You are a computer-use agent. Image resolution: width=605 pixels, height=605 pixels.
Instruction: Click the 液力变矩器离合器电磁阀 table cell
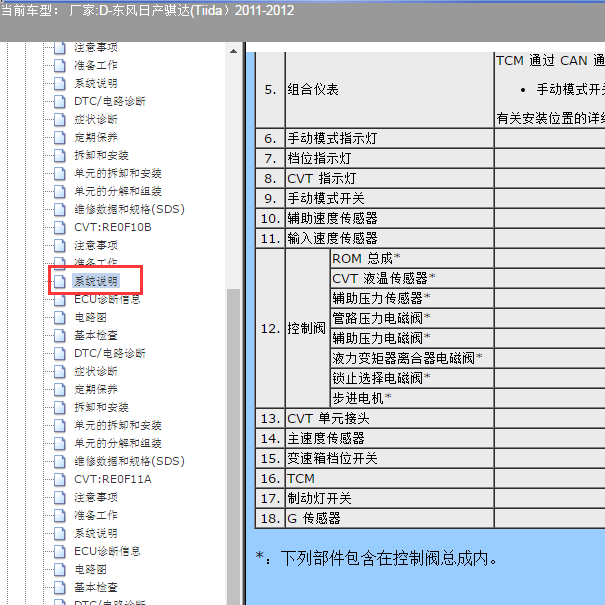click(412, 358)
